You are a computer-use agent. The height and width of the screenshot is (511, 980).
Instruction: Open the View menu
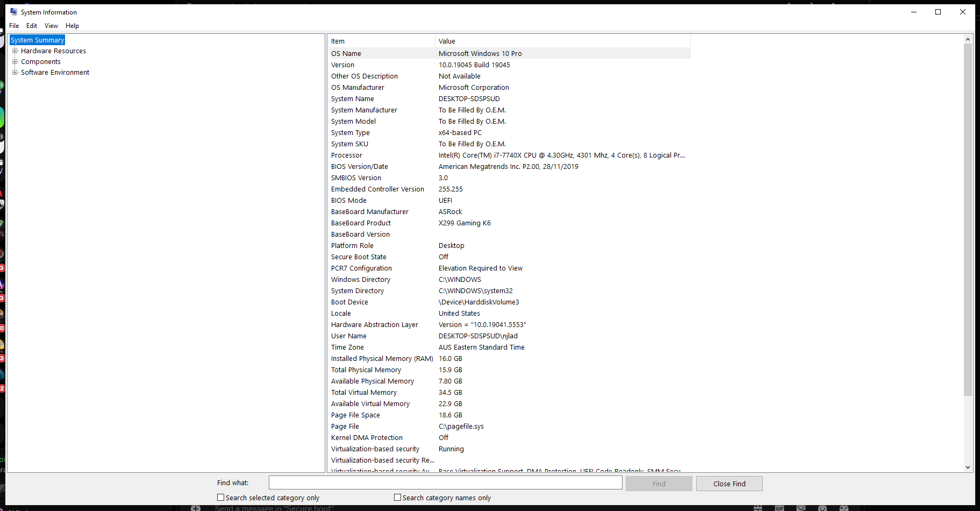(51, 26)
